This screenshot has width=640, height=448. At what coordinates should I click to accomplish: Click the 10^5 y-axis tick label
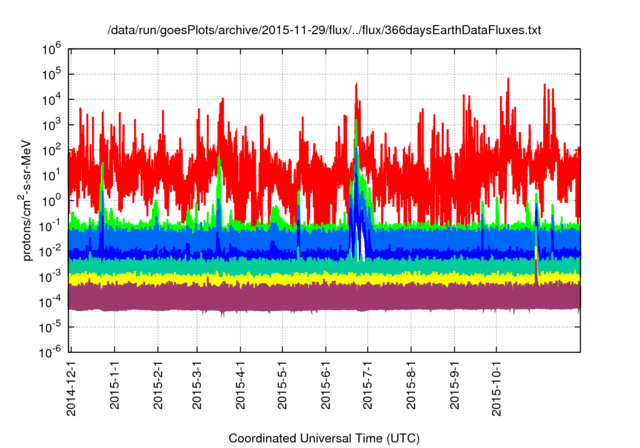click(51, 75)
